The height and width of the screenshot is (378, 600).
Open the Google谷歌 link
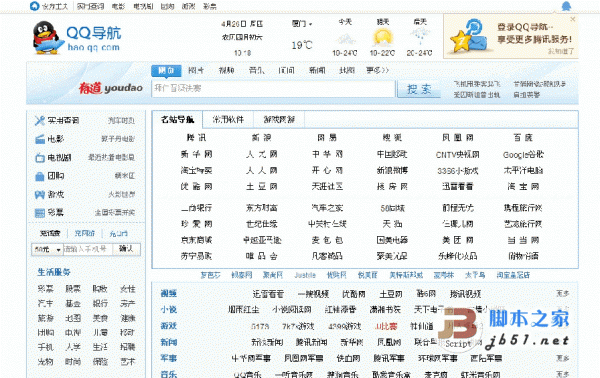point(523,155)
